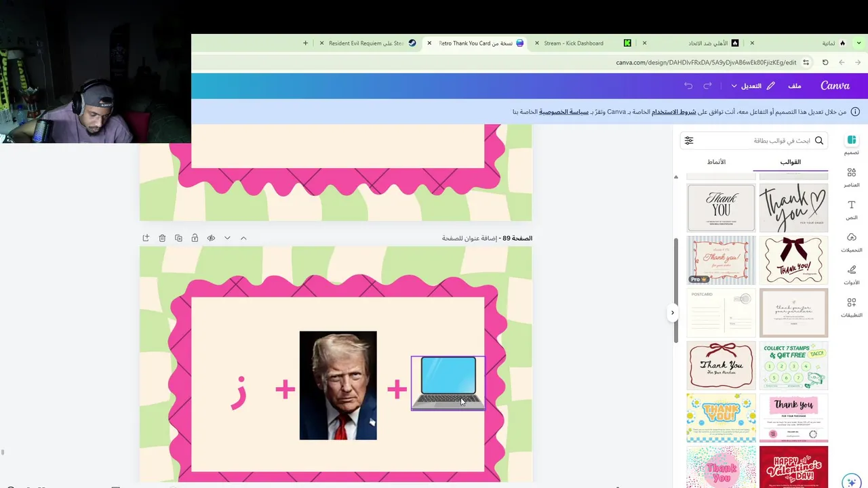
Task: Click the templates panel scrollbar thumb
Action: (676, 290)
